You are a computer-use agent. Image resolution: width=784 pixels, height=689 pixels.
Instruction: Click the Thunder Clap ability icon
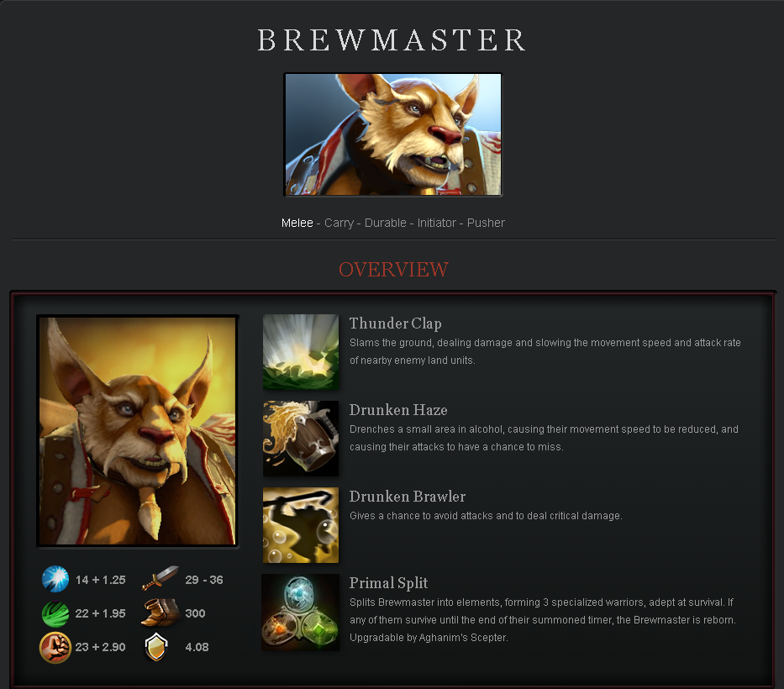click(x=301, y=352)
